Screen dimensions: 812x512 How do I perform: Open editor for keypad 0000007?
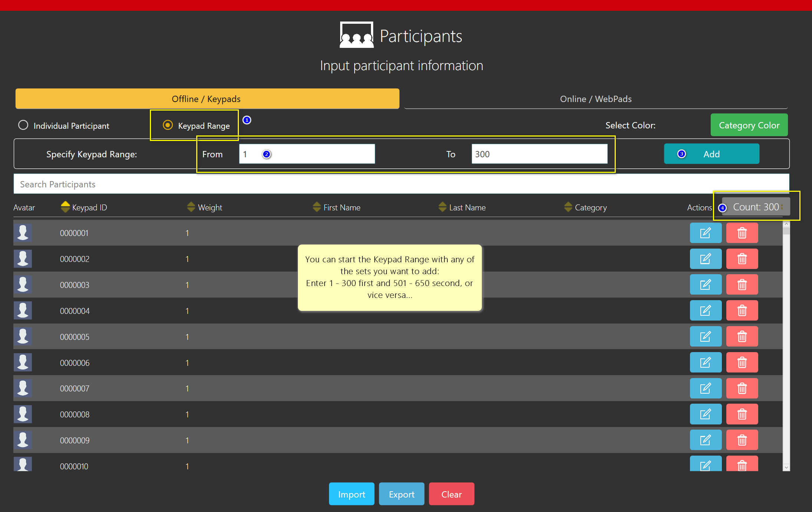(705, 388)
